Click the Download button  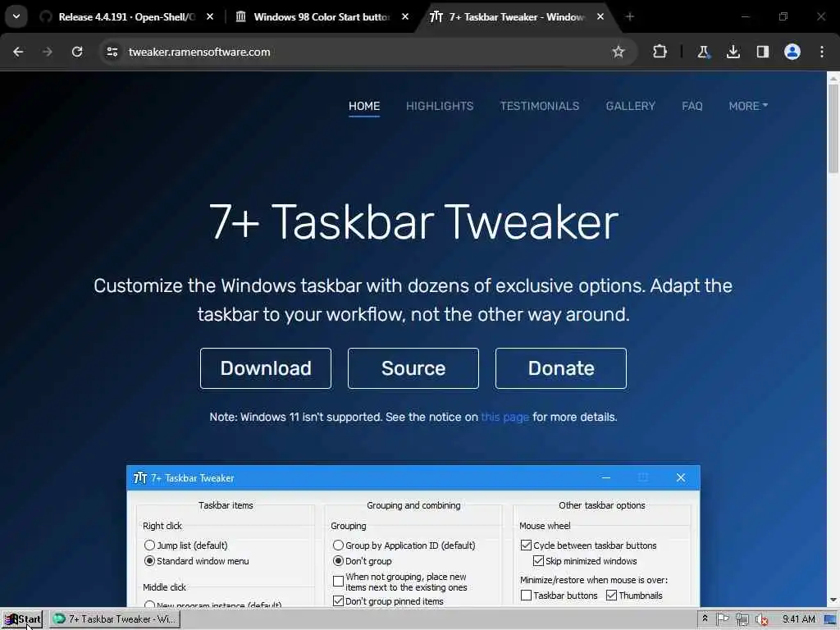[x=266, y=368]
